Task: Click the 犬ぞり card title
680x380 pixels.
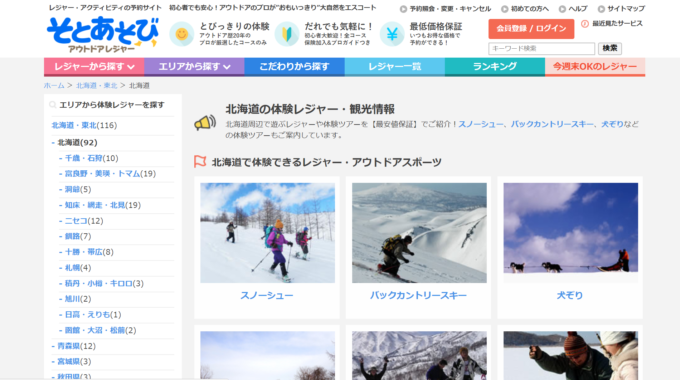Action: pos(570,295)
